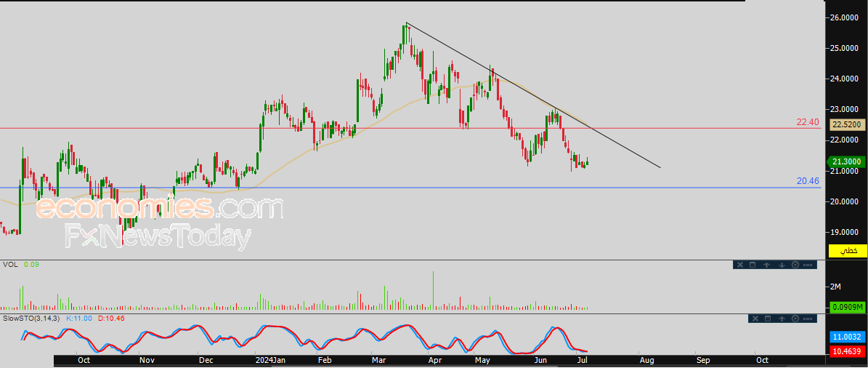Click the Mar label on time axis
Image resolution: width=868 pixels, height=368 pixels.
click(378, 360)
